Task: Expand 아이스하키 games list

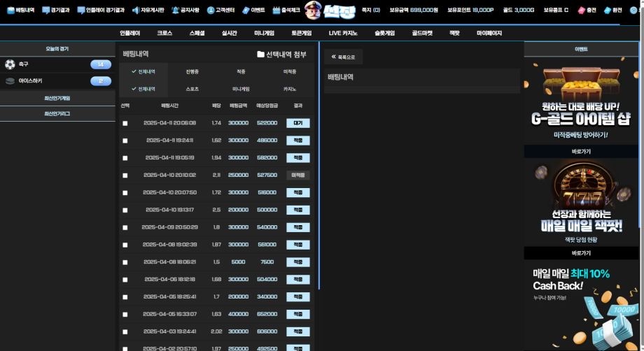Action: pos(57,81)
